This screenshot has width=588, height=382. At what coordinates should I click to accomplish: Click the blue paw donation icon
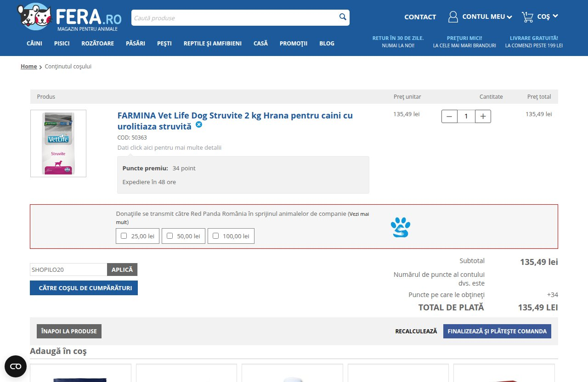[x=401, y=227]
